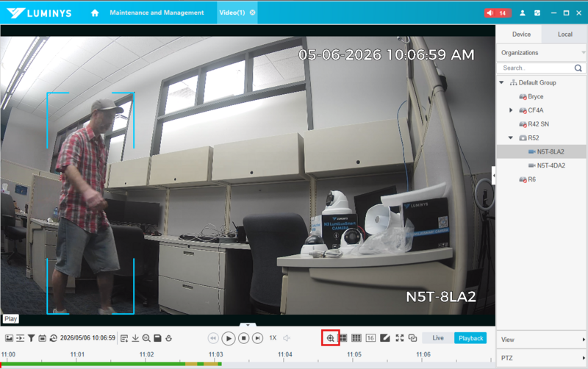The width and height of the screenshot is (588, 369).
Task: Open the theme skin icon in title bar
Action: (x=537, y=12)
